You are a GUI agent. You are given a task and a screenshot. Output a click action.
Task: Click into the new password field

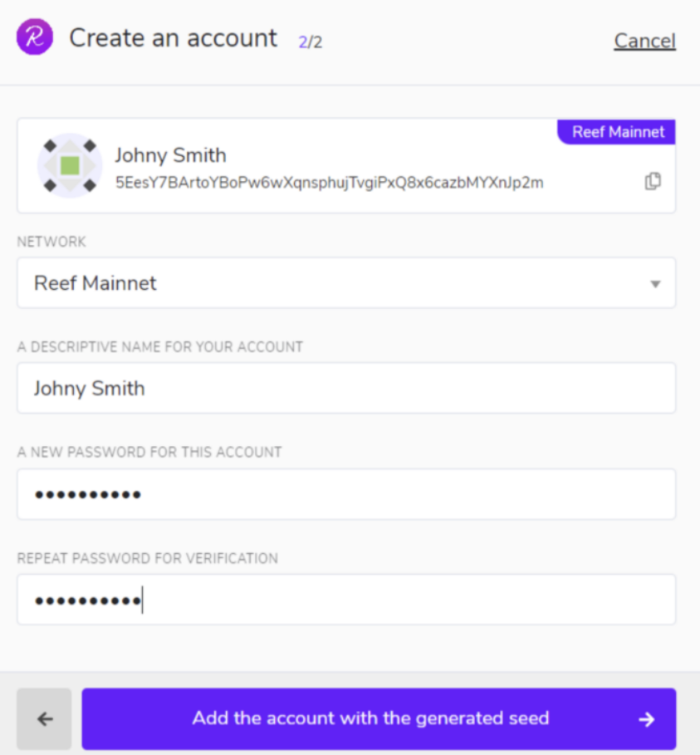(x=345, y=494)
